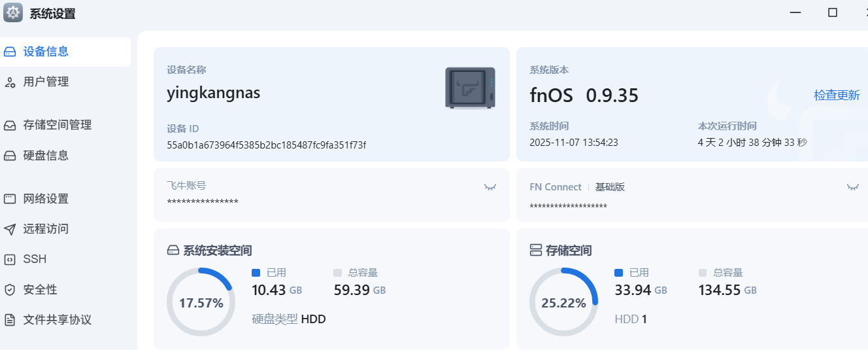Click the Device Info (设备信息) sidebar icon

[x=10, y=52]
